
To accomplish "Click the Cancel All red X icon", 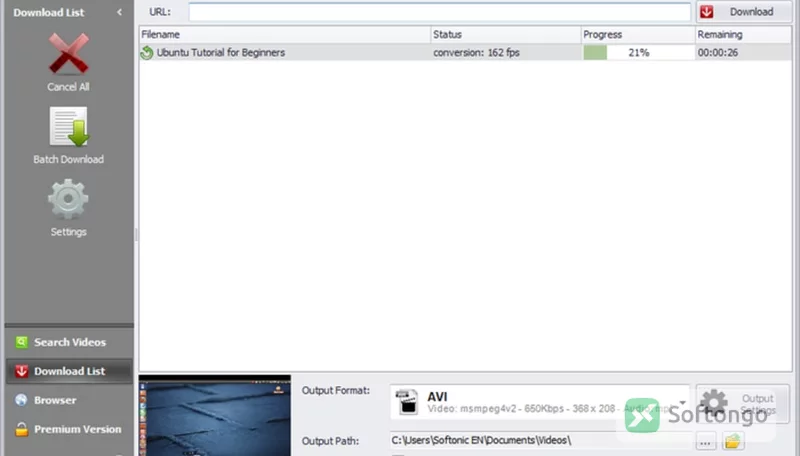I will pos(68,54).
